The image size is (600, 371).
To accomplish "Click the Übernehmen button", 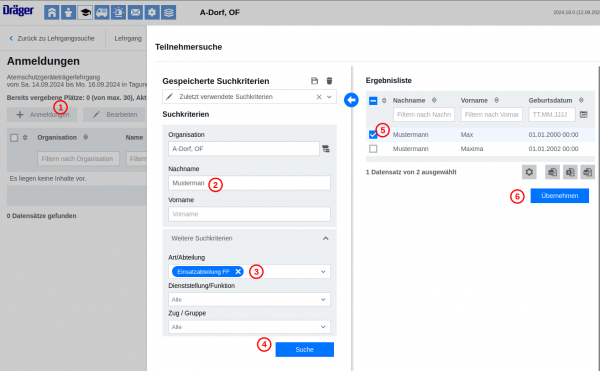I will (x=559, y=196).
